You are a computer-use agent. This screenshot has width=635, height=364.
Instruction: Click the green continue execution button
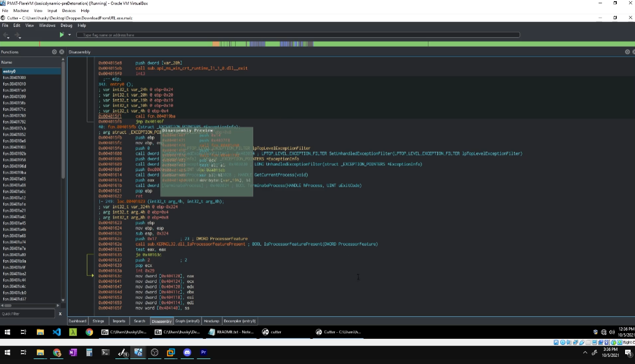[x=62, y=35]
